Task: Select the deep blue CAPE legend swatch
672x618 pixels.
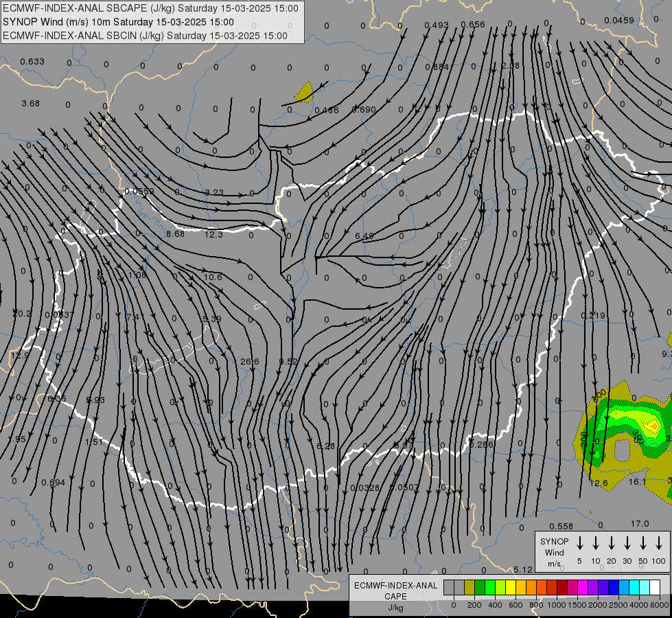Action: point(613,588)
